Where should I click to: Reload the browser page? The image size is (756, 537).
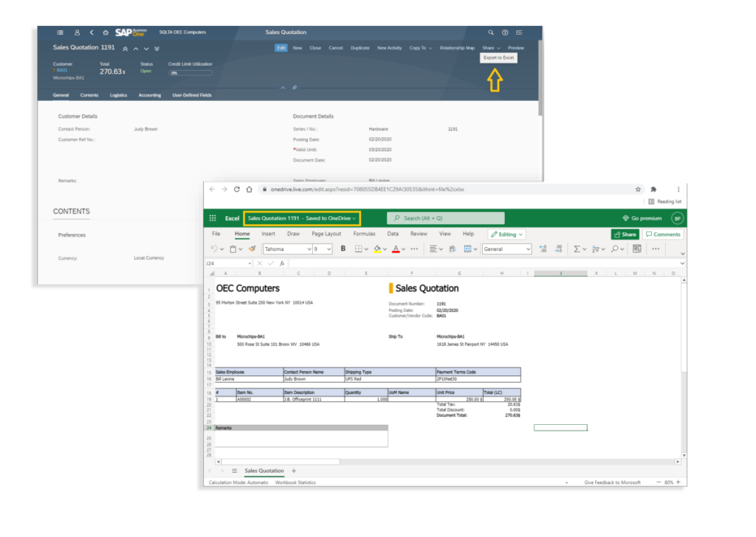coord(237,189)
